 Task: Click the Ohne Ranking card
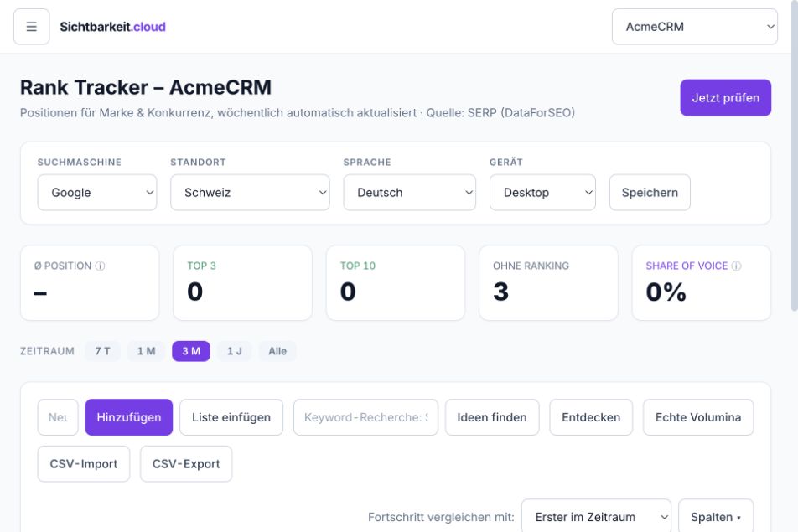click(x=548, y=283)
